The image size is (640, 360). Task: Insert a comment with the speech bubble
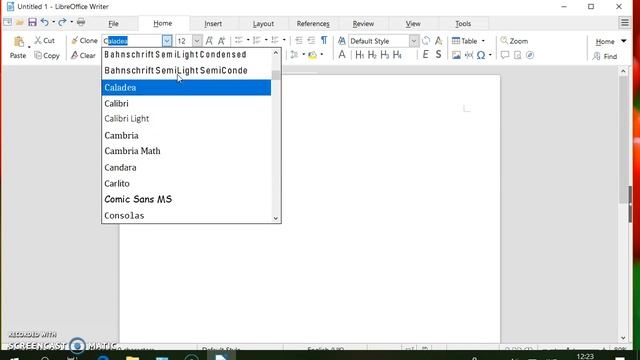pyautogui.click(x=505, y=55)
